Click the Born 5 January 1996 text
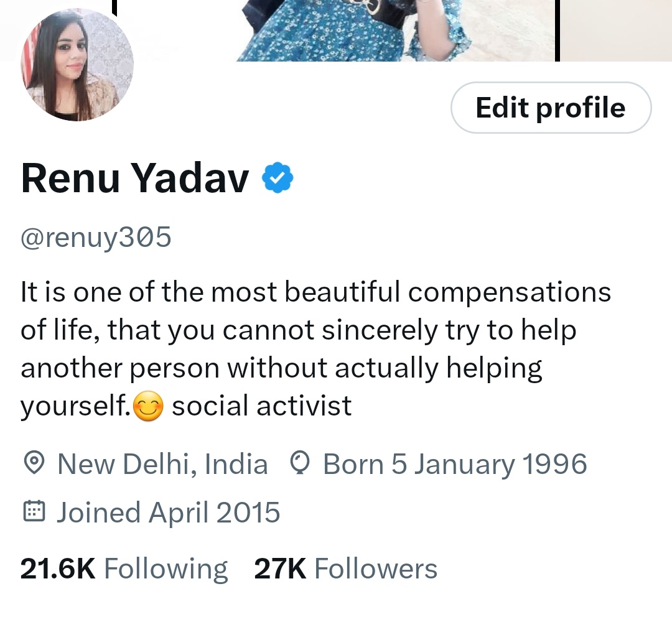 click(455, 464)
